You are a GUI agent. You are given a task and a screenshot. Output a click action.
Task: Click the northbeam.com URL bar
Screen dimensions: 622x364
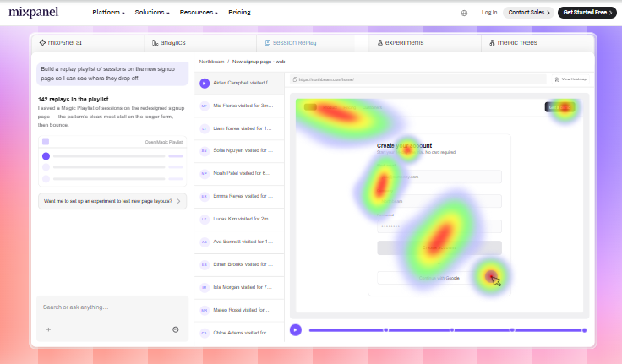(418, 79)
